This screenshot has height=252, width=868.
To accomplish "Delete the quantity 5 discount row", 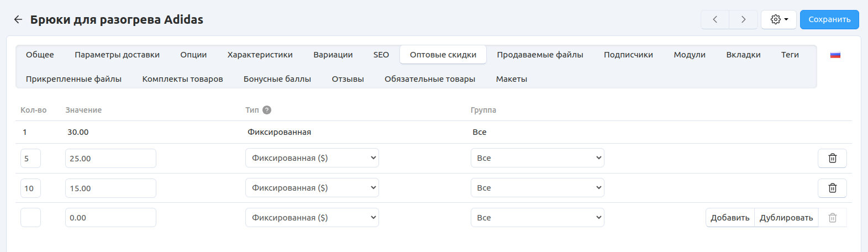I will (x=832, y=158).
